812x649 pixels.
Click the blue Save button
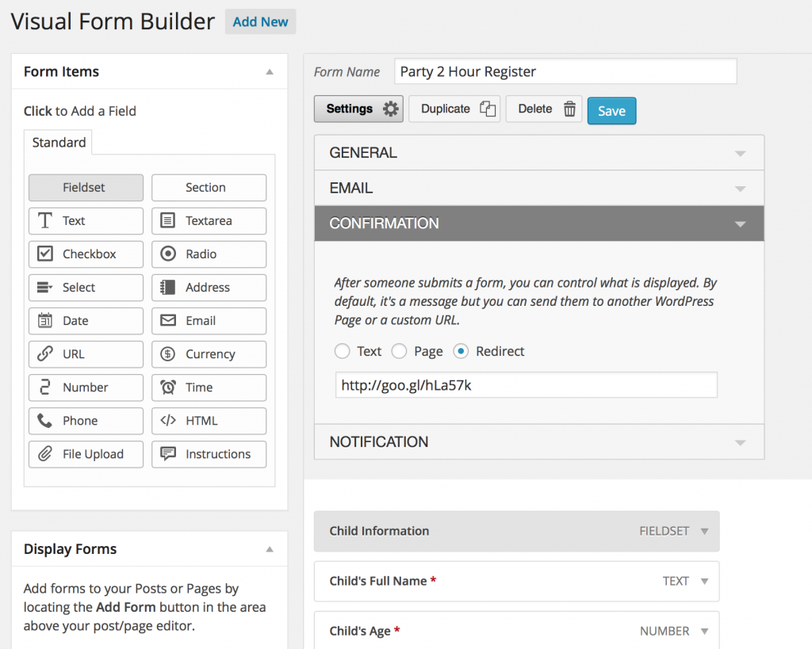tap(611, 111)
